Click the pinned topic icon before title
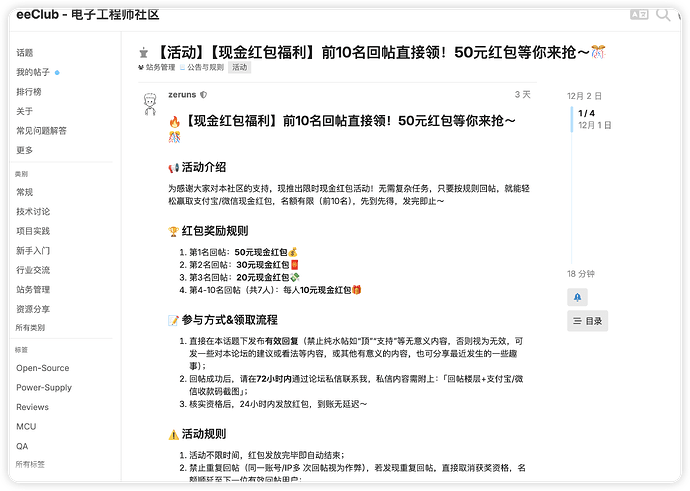 coord(144,52)
